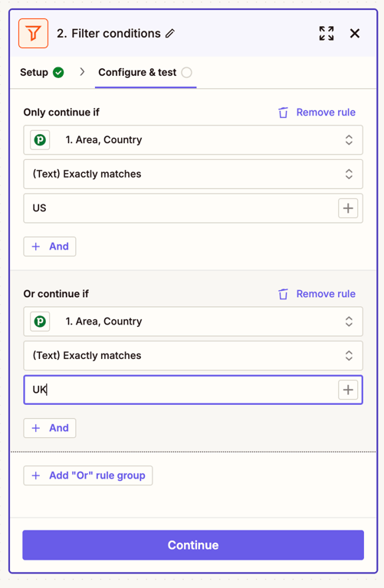Close the Filter conditions panel
Image resolution: width=384 pixels, height=588 pixels.
point(355,34)
